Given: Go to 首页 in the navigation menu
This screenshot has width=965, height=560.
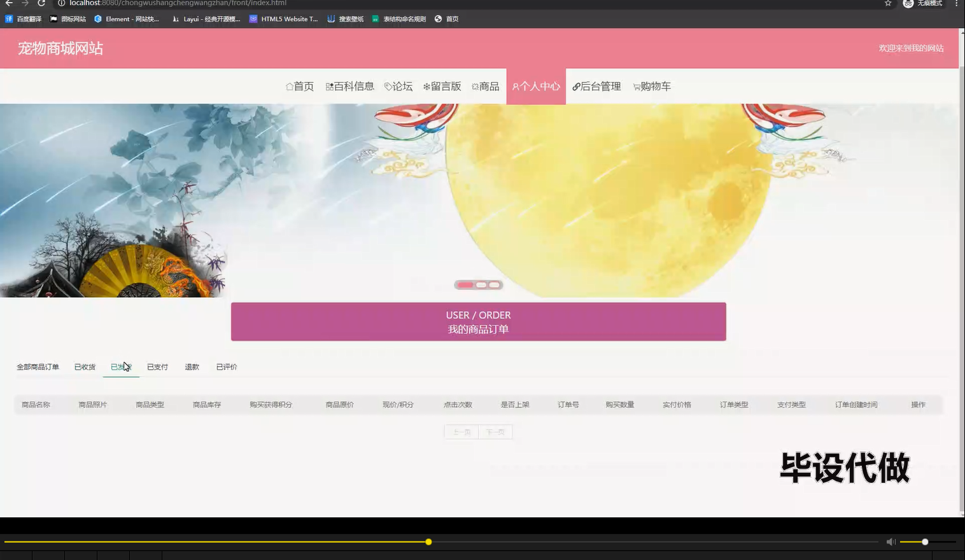Looking at the screenshot, I should click(x=300, y=87).
